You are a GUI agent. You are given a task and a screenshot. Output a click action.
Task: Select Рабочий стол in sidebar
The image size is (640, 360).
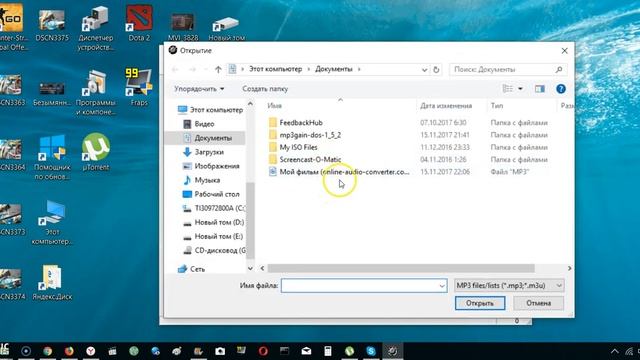pyautogui.click(x=211, y=194)
